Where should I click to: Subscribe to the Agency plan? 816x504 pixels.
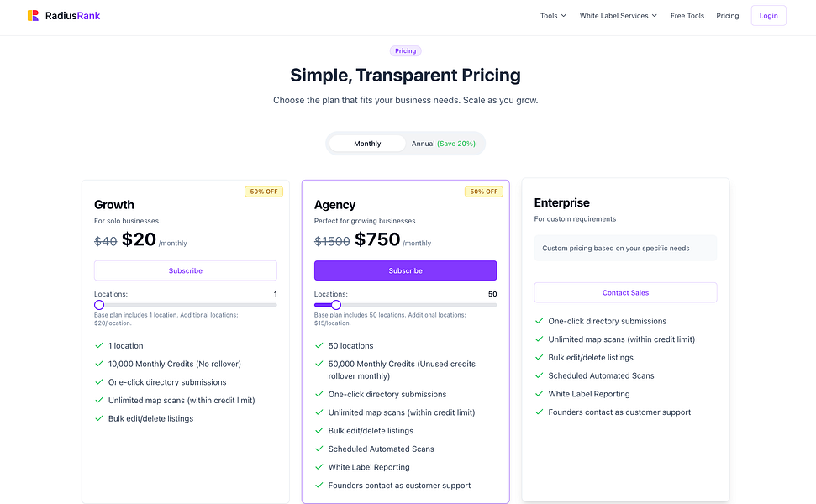405,270
